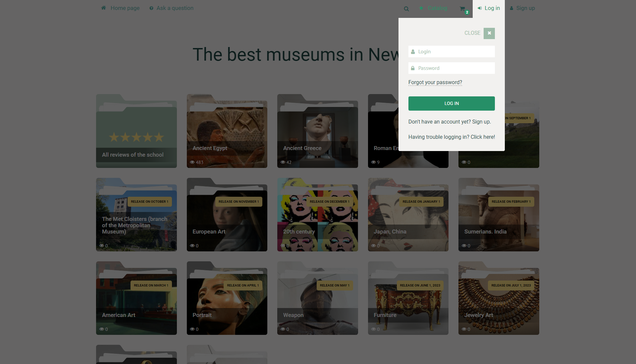
Task: Focus the Login input field
Action: 451,52
